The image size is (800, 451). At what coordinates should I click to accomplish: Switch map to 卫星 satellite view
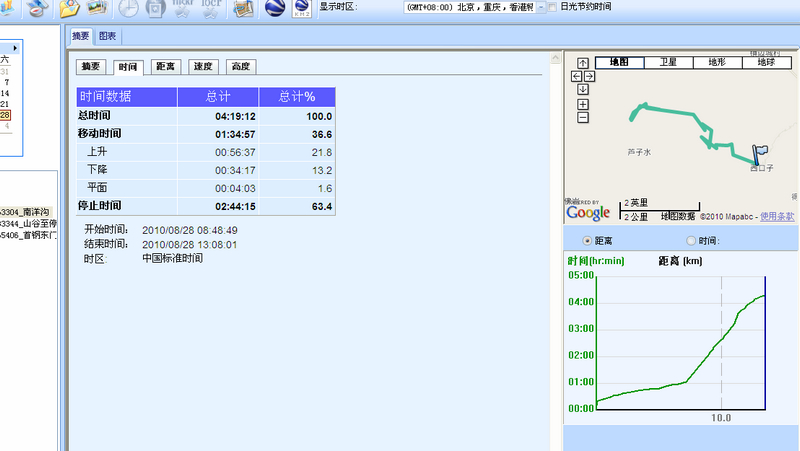[x=668, y=62]
